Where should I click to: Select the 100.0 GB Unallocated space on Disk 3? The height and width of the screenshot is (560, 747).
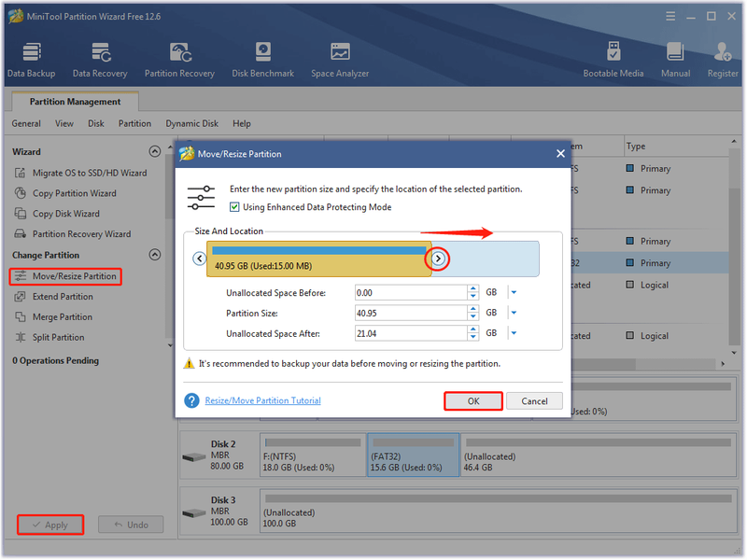[x=498, y=511]
